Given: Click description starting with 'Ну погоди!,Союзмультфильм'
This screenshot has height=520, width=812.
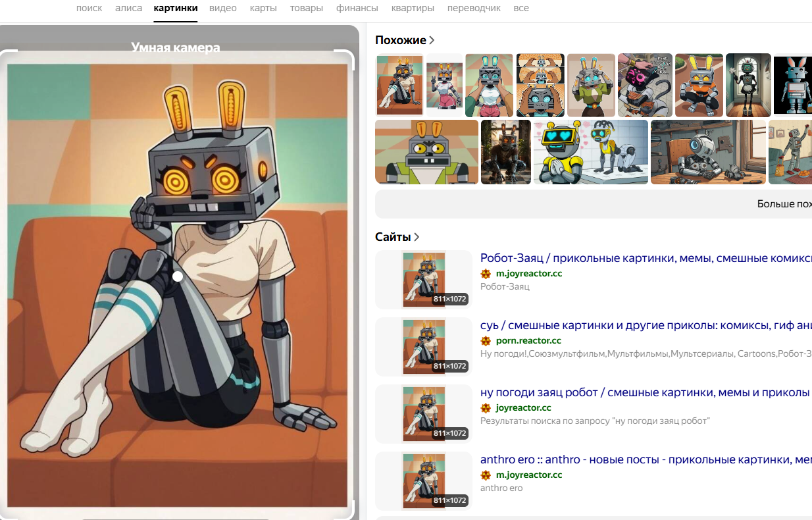Looking at the screenshot, I should tap(646, 354).
